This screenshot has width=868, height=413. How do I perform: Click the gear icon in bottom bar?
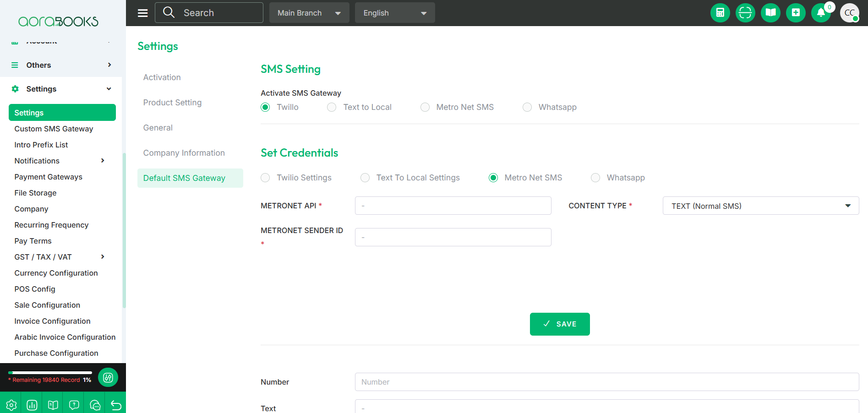point(11,405)
